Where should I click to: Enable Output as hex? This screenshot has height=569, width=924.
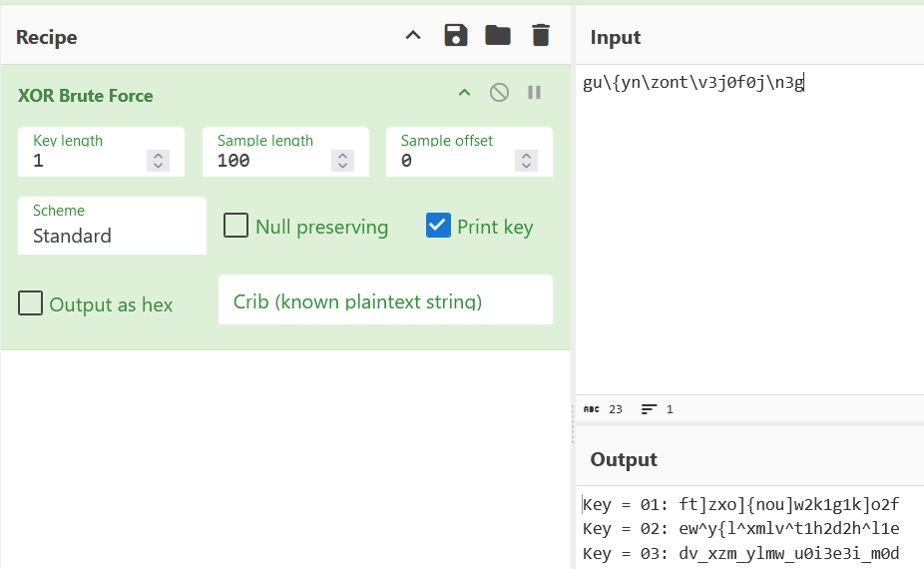click(31, 303)
